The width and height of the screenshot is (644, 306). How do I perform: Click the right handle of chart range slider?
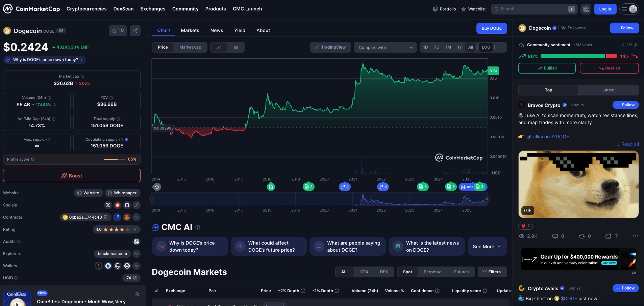[x=487, y=199]
